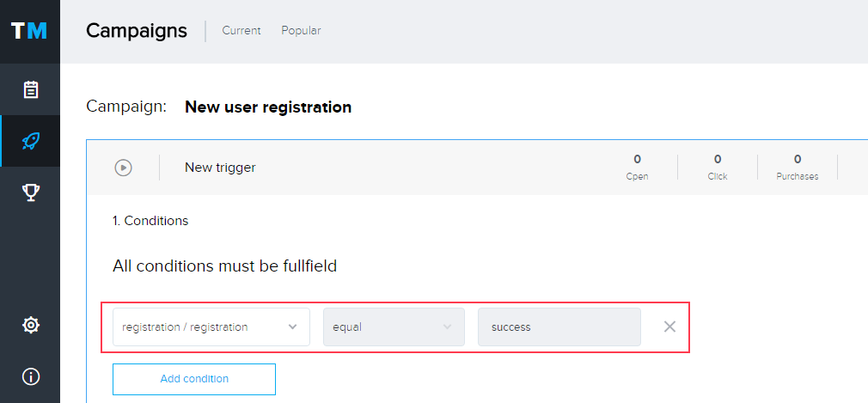The image size is (868, 403).
Task: Click the Click count statistic
Action: pyautogui.click(x=718, y=168)
